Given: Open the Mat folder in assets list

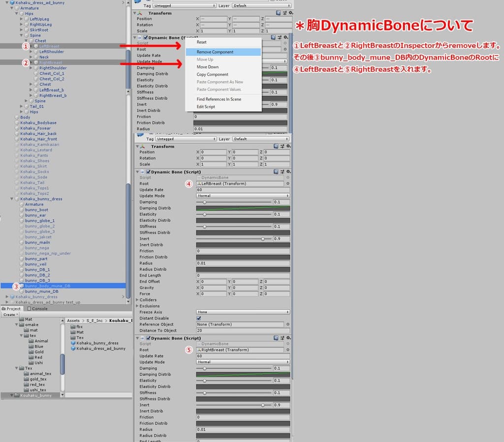Looking at the screenshot, I should point(77,332).
